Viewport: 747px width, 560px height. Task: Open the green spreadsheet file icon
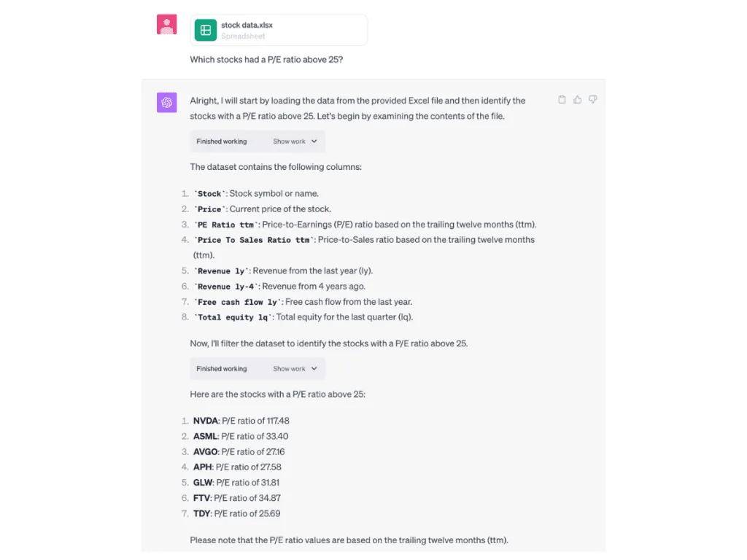coord(206,30)
